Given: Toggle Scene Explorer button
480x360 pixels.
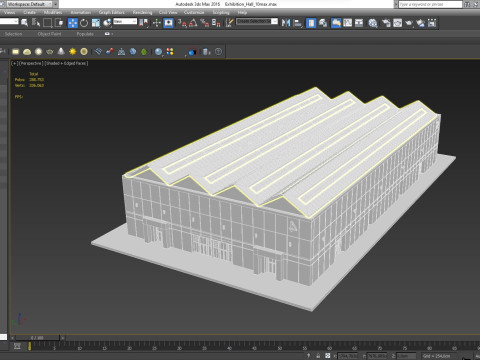Looking at the screenshot, I should click(311, 23).
